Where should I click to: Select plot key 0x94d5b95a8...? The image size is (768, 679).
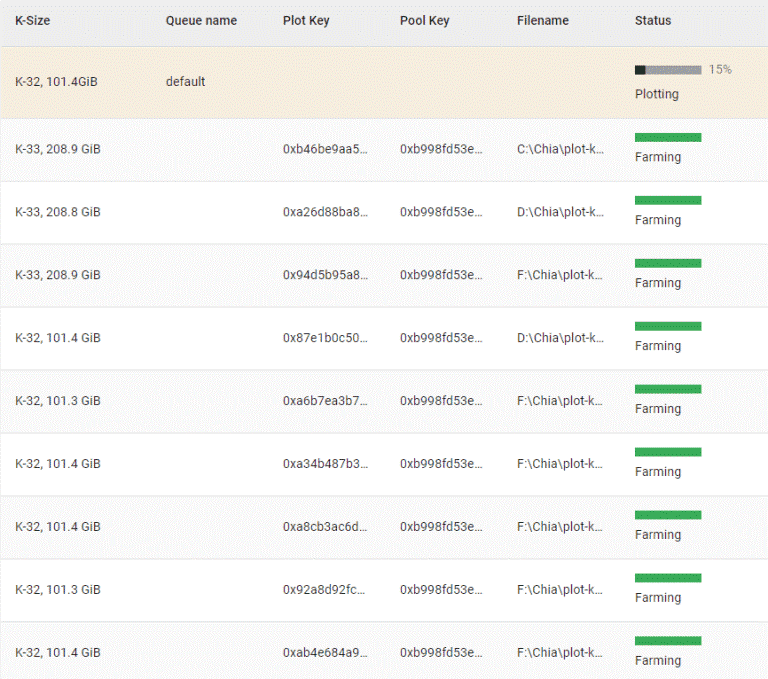pos(325,275)
